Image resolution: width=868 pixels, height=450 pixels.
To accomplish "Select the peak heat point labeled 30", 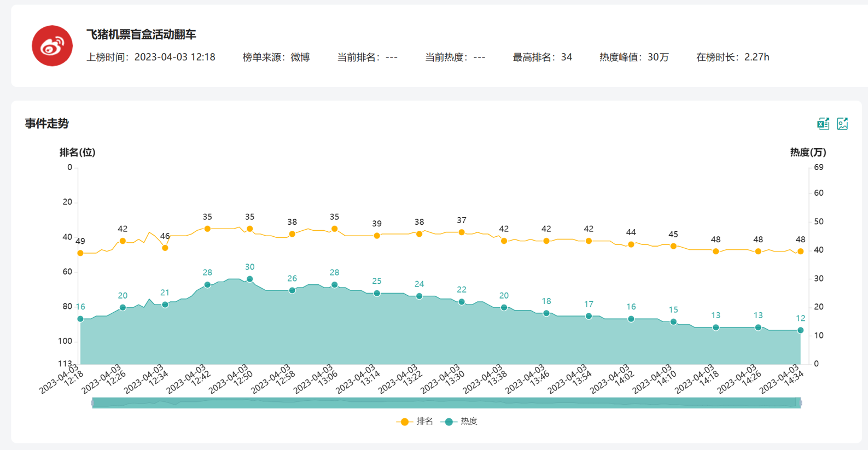I will 250,279.
